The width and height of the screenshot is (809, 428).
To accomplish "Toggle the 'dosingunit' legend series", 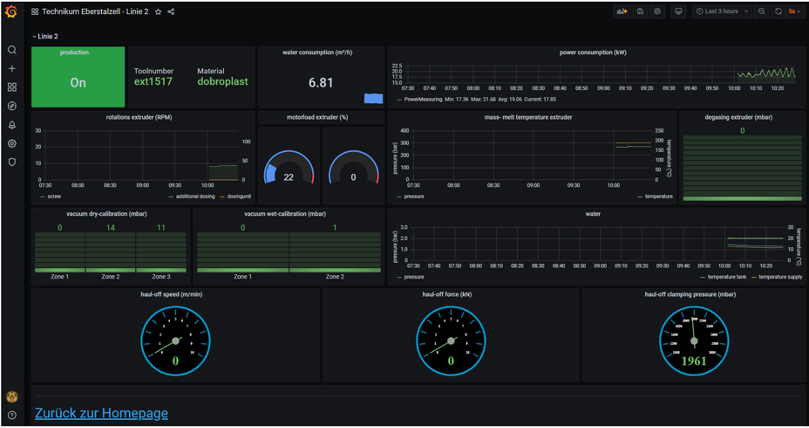I will (x=233, y=196).
